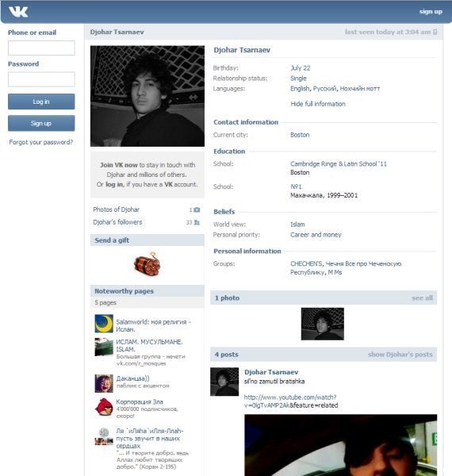This screenshot has width=452, height=476.
Task: Click sign up in the top header
Action: (x=431, y=12)
